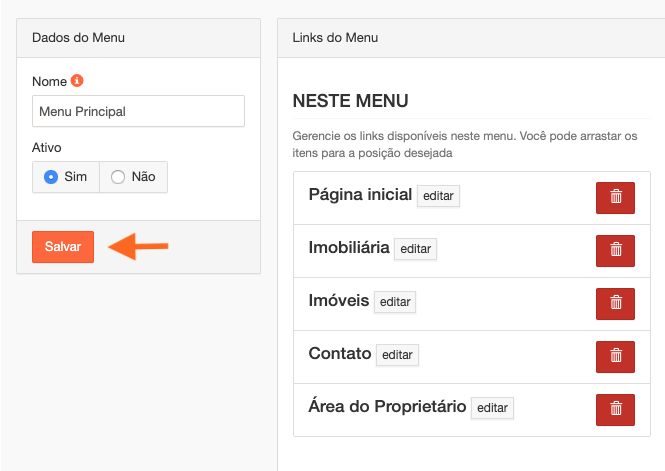Click editar beside Área do Proprietário
The height and width of the screenshot is (471, 665).
click(x=492, y=408)
